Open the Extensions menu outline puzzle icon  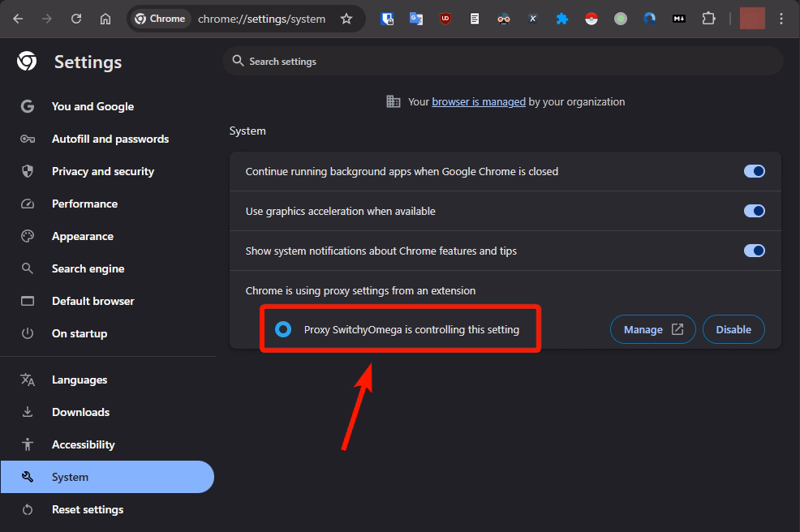tap(708, 19)
